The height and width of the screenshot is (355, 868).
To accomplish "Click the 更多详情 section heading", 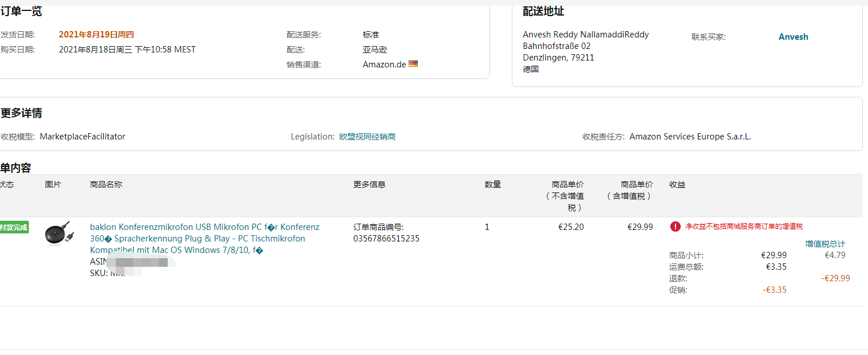I will (x=21, y=113).
